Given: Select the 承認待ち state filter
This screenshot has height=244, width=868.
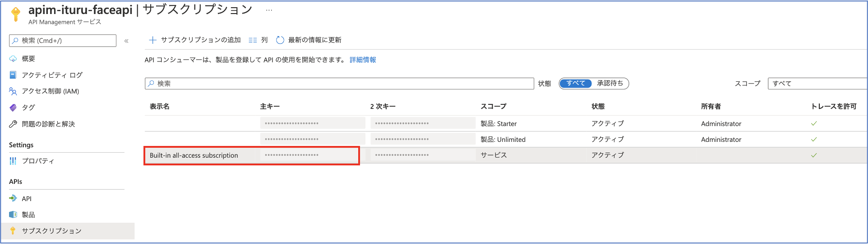Looking at the screenshot, I should coord(610,83).
